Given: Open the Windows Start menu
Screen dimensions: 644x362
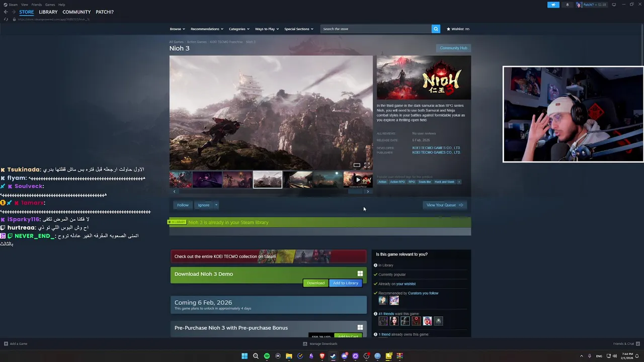Looking at the screenshot, I should 245,356.
